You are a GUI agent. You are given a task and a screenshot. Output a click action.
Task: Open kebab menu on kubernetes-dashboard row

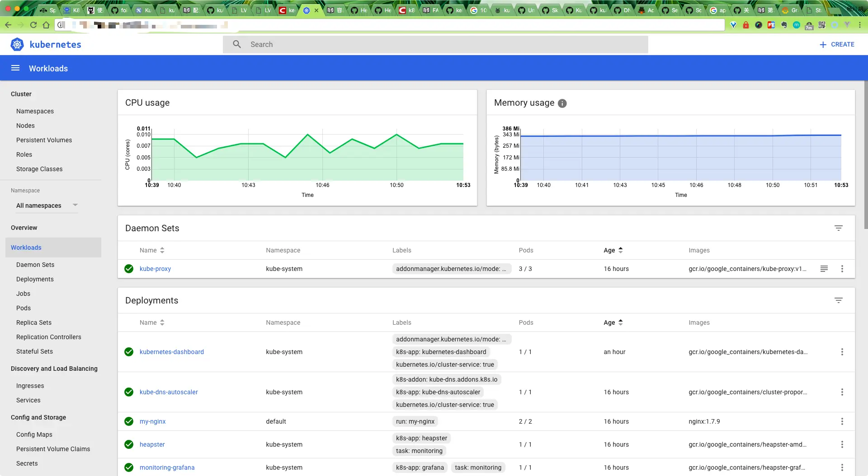point(842,352)
